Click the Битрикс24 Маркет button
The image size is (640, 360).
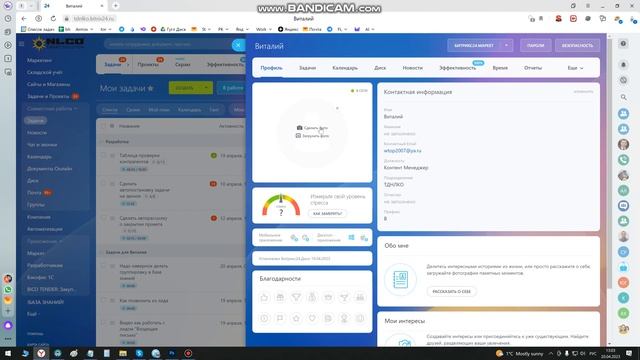pyautogui.click(x=473, y=45)
